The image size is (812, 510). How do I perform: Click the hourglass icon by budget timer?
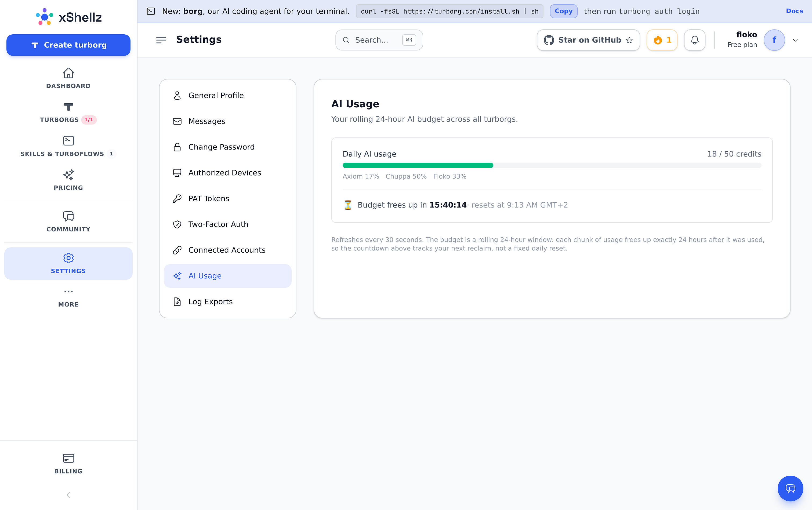click(x=348, y=205)
